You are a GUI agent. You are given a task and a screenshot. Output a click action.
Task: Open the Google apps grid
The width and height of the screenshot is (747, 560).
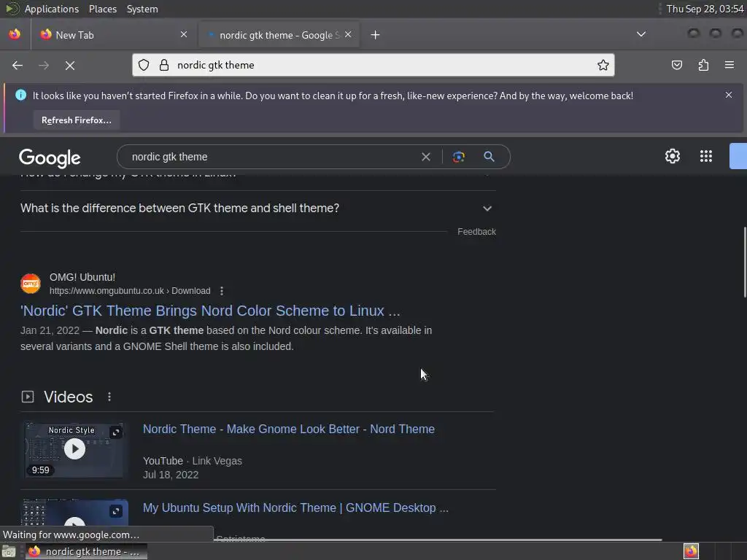pos(706,156)
